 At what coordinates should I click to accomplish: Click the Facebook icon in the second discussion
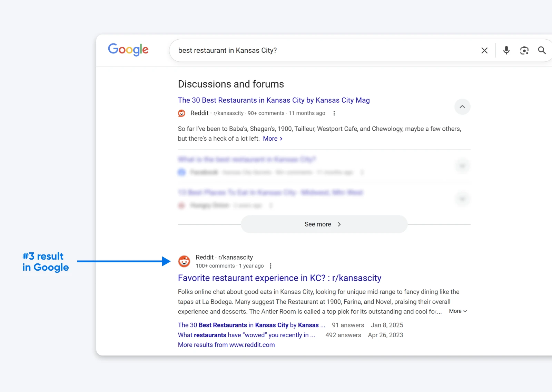182,172
